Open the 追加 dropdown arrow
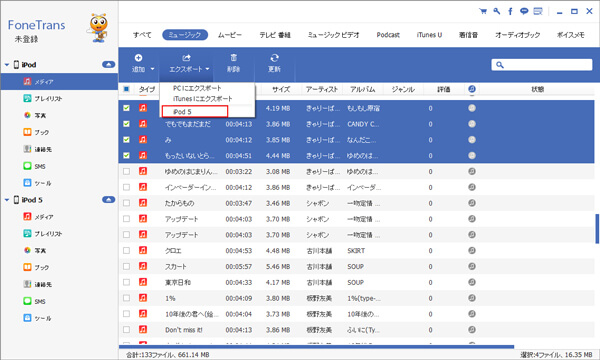The height and width of the screenshot is (360, 600). coord(152,69)
